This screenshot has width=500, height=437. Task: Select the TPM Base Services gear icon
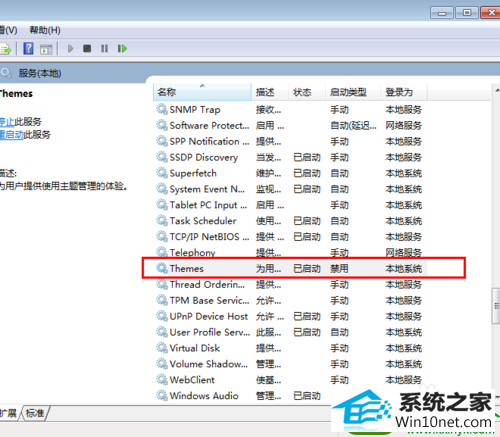[162, 300]
